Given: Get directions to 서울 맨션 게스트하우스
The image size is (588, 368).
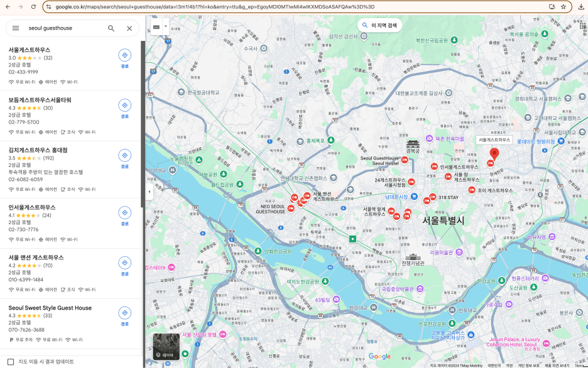Looking at the screenshot, I should (x=125, y=262).
